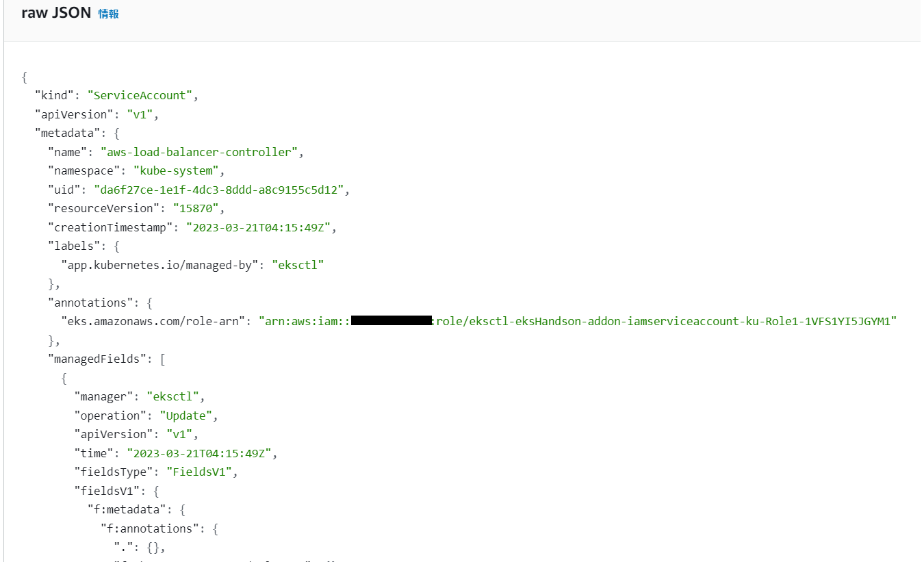Click the "app.kubernetes.io/managed-by" label key
Screen dimensions: 924x562
(x=160, y=265)
